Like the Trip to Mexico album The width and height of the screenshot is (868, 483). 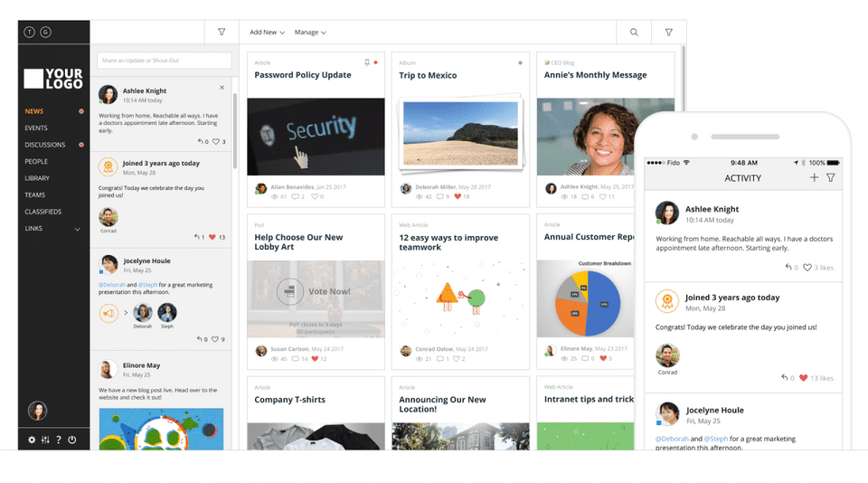click(x=458, y=196)
